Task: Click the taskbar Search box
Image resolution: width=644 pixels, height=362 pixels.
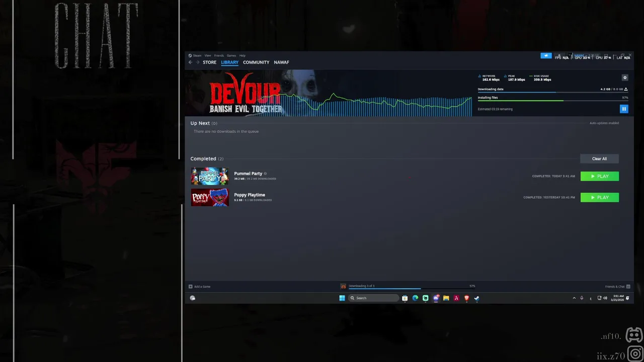Action: (374, 298)
